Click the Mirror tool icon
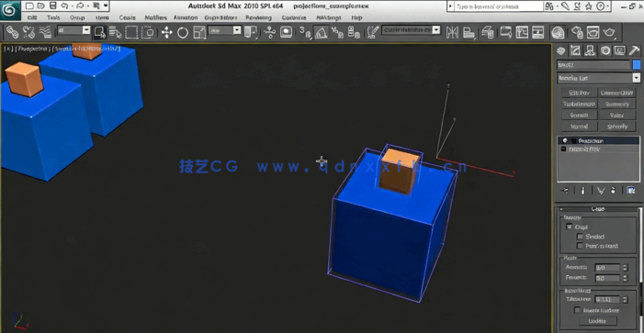This screenshot has height=333, width=644. 452,32
